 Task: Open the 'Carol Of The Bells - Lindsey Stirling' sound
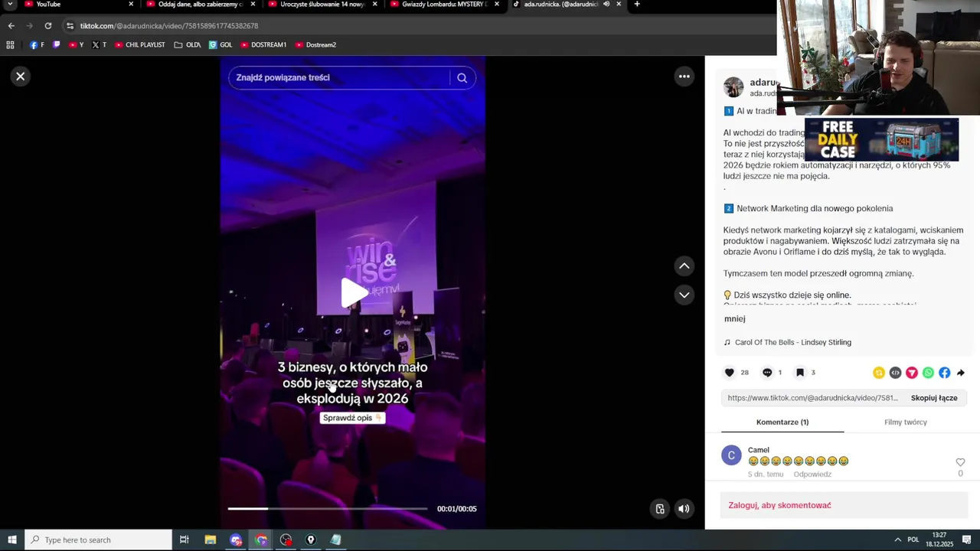[792, 342]
